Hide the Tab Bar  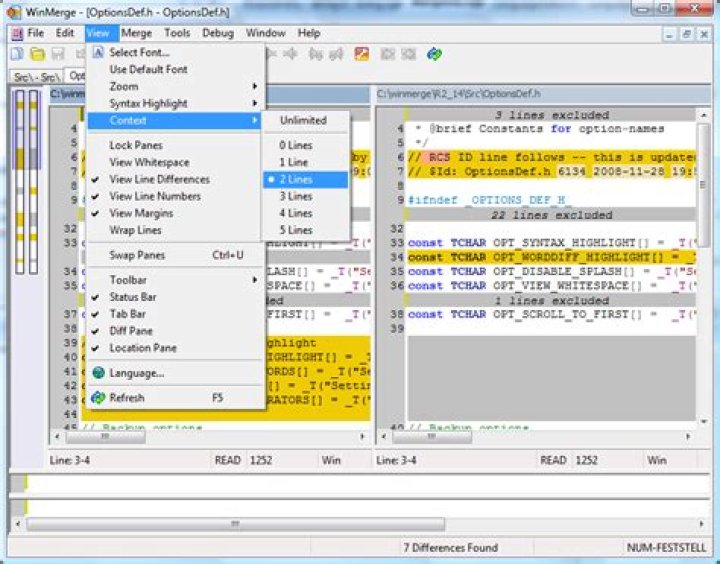(x=173, y=314)
